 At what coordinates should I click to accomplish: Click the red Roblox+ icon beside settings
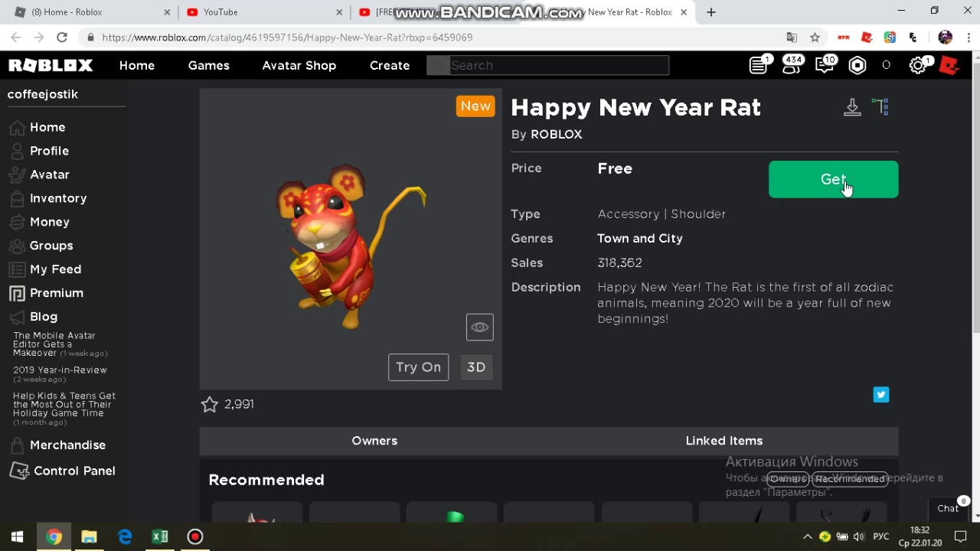coord(949,66)
